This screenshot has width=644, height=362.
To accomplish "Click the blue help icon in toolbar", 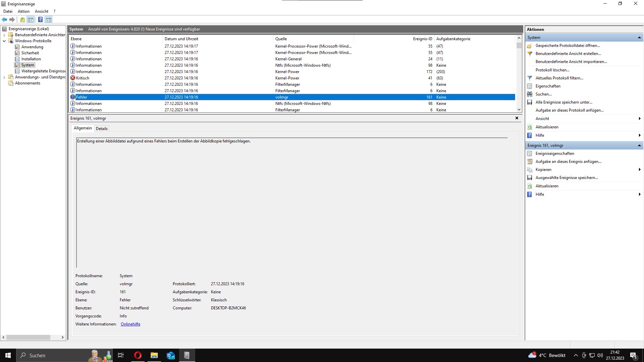I will [x=40, y=19].
